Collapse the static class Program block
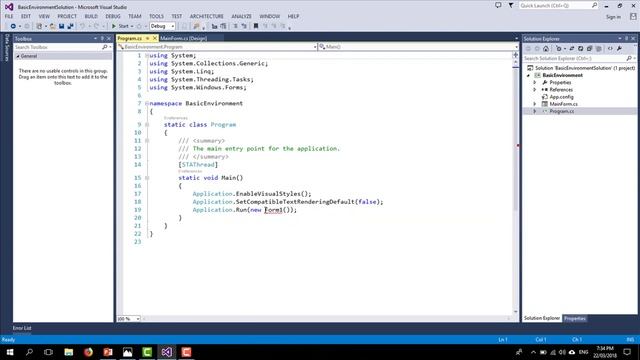Viewport: 640px width, 360px height. tap(147, 124)
